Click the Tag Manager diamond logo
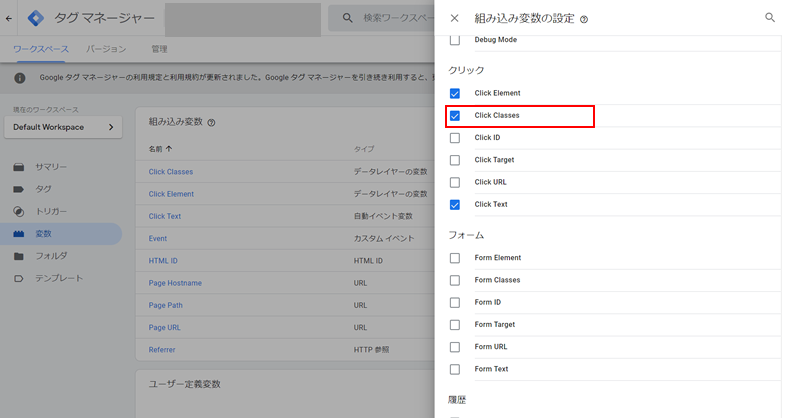The image size is (786, 418). 35,18
